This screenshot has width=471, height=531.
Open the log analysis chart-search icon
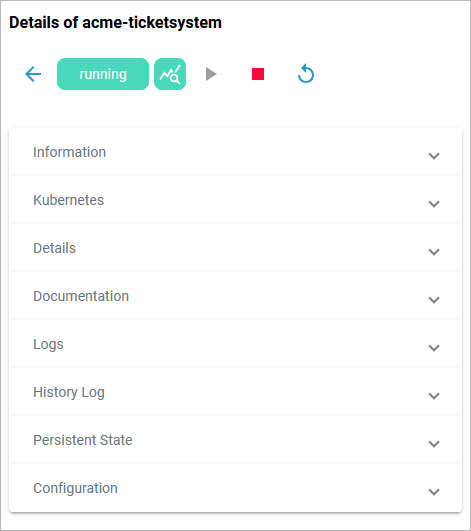pos(170,74)
